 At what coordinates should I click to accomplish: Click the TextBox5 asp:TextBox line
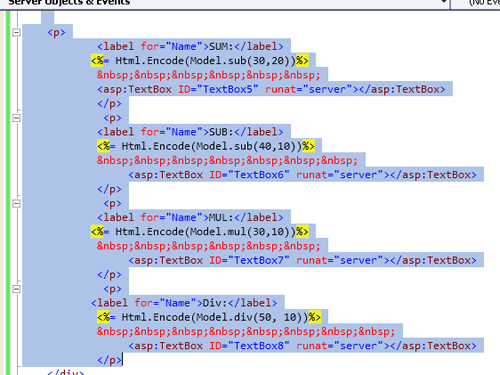tap(271, 89)
